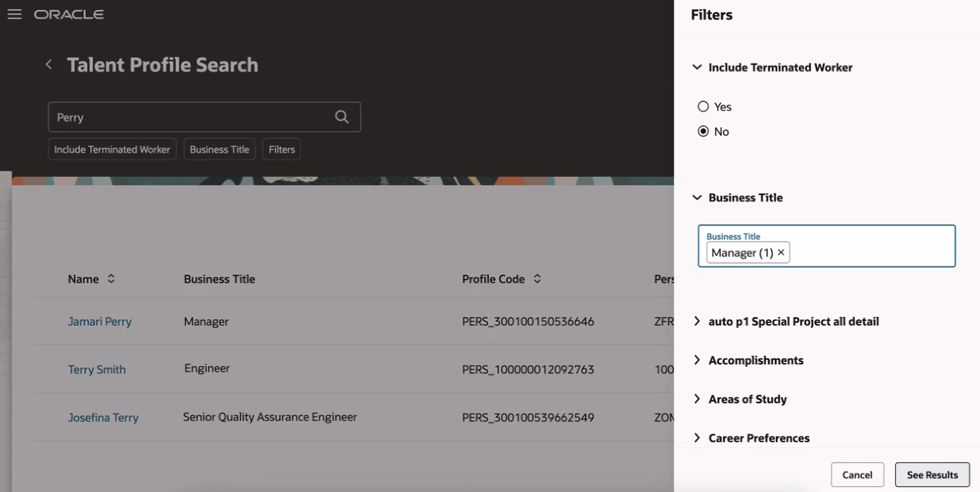Expand the Career Preferences section

tap(697, 438)
